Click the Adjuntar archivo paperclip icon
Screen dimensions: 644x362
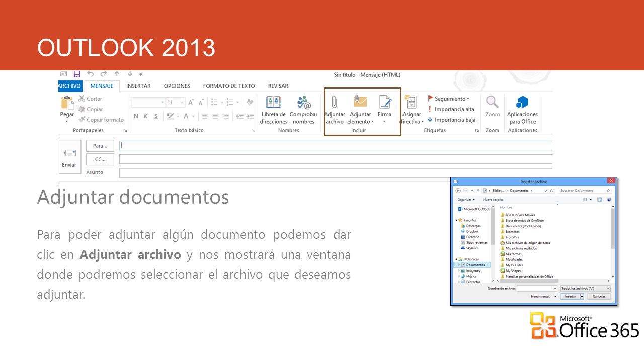pos(334,102)
